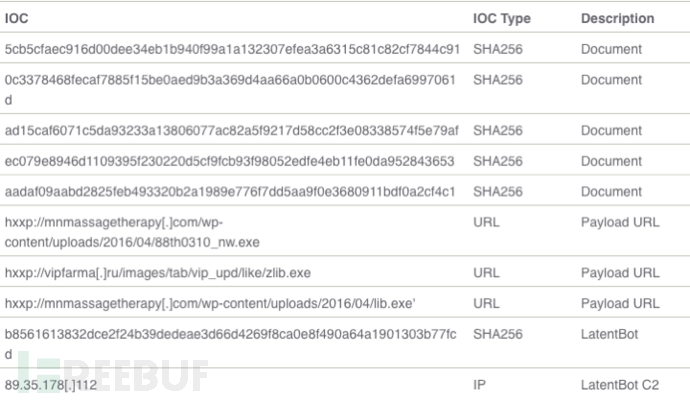Select the hash starting with 5cb5cfaec916
This screenshot has height=400, width=690.
pos(232,49)
